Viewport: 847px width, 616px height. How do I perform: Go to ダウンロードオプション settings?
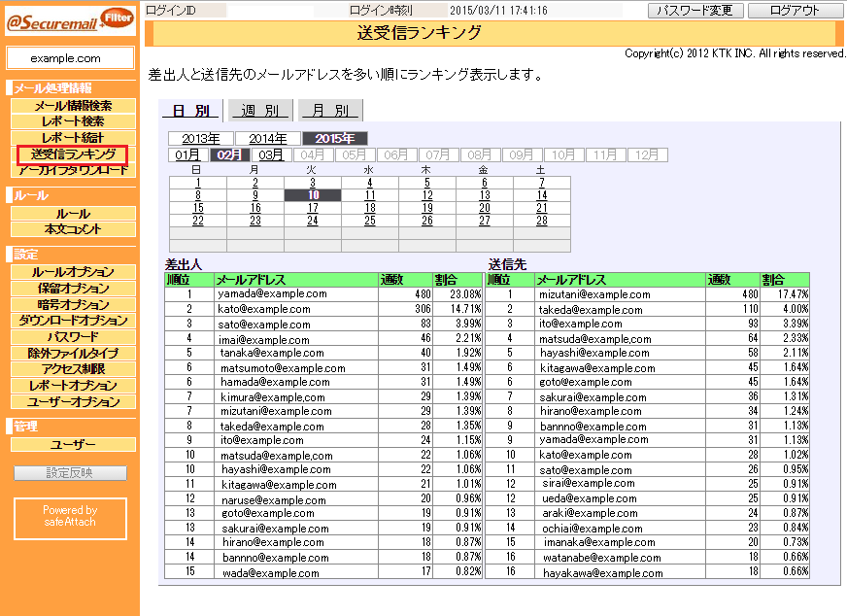coord(73,321)
